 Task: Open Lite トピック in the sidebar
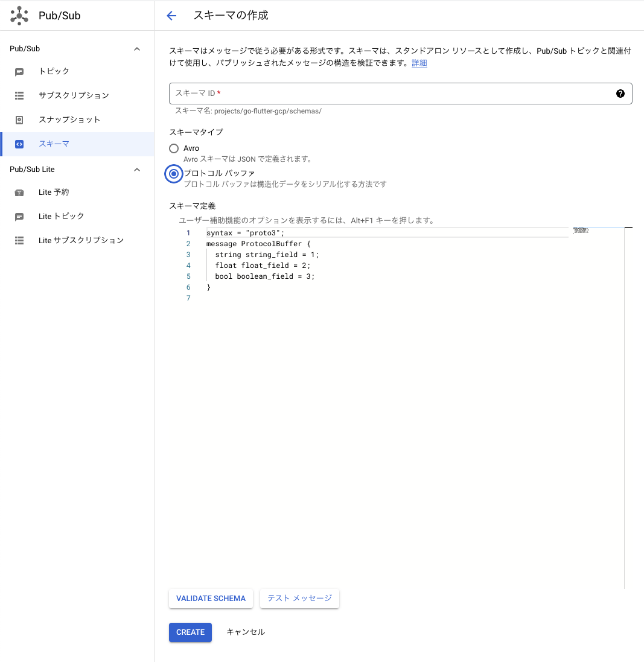pos(77,216)
